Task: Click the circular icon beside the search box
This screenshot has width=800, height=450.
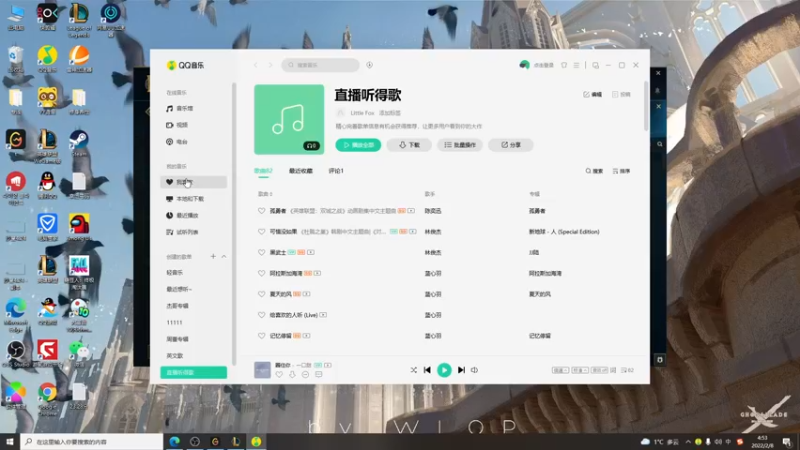Action: tap(369, 65)
